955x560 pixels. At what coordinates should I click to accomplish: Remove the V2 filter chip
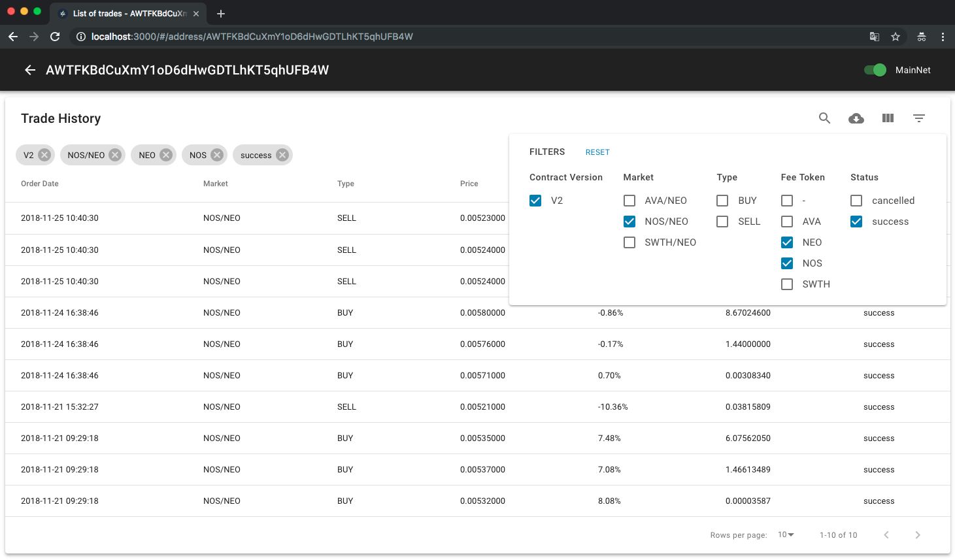coord(44,155)
